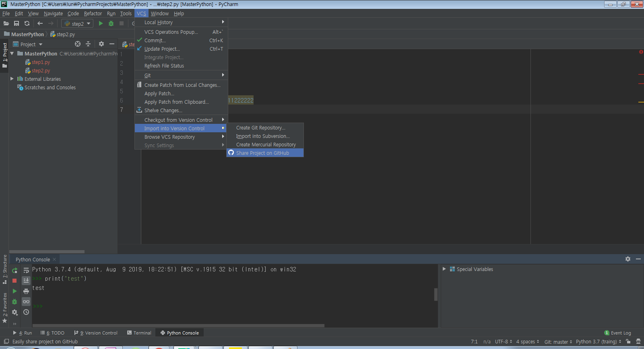Open Git: master branch popup
The width and height of the screenshot is (644, 349).
click(558, 342)
